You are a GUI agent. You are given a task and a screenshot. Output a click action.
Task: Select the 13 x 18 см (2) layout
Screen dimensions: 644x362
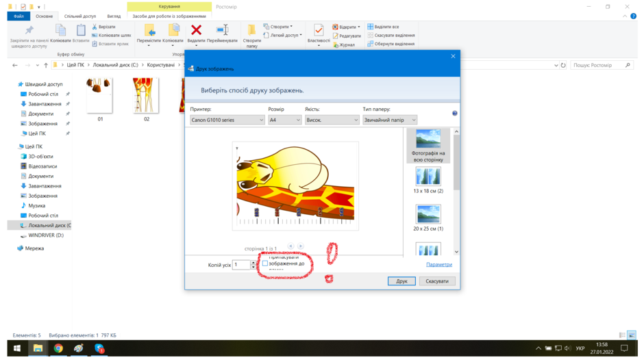coord(428,180)
